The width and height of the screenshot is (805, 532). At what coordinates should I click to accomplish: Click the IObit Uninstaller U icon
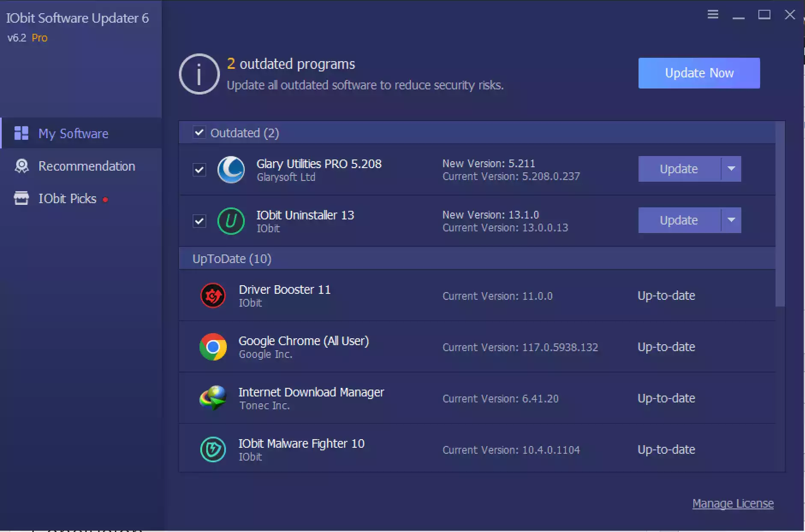pyautogui.click(x=231, y=221)
